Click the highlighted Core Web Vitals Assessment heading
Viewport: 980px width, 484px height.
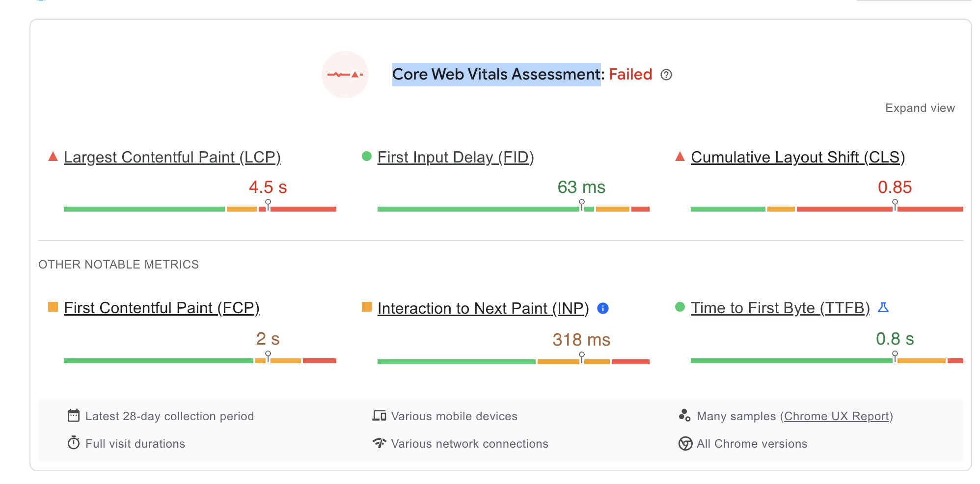pos(496,75)
